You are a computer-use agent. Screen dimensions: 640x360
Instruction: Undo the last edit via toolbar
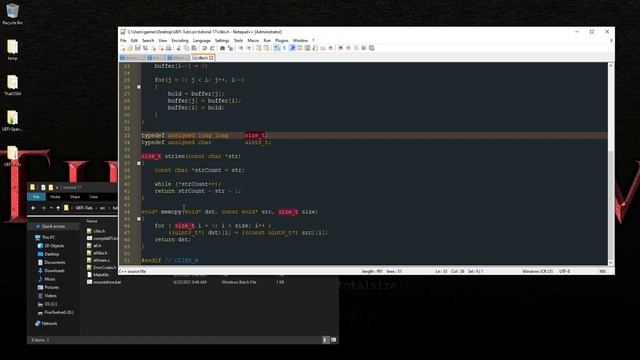click(x=204, y=48)
